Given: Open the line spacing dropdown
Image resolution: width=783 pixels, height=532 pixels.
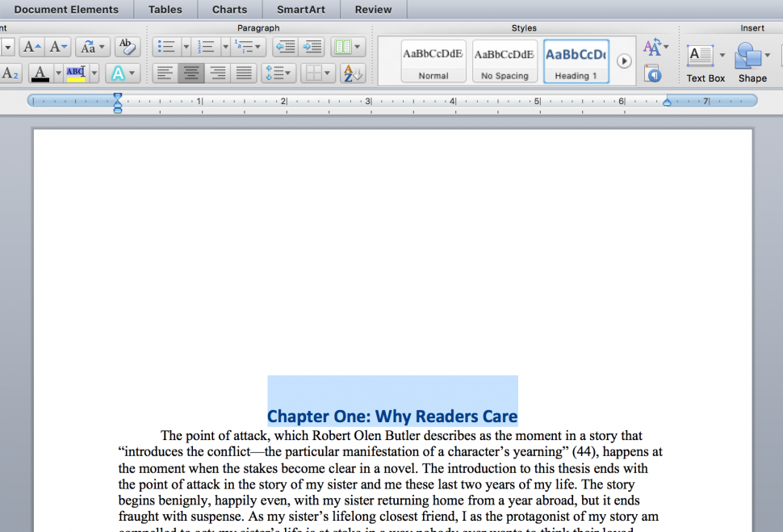Looking at the screenshot, I should point(287,73).
